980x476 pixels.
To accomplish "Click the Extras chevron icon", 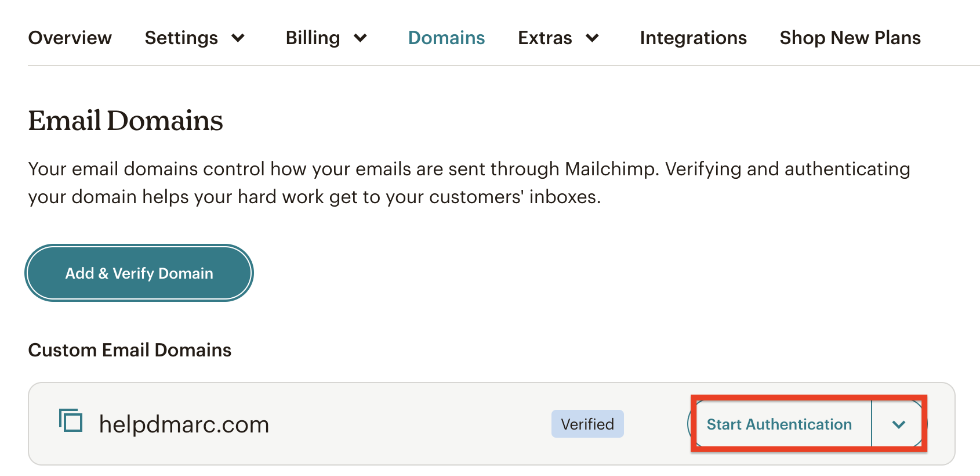I will pyautogui.click(x=593, y=38).
